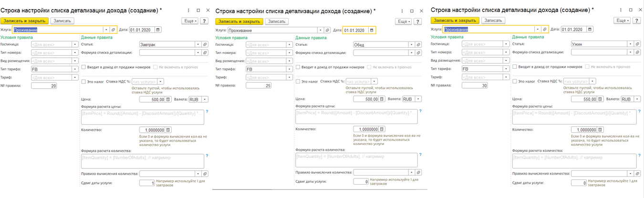The height and width of the screenshot is (198, 644).
Task: Click help question mark button in Ужин form toolbar
Action: pos(636,21)
